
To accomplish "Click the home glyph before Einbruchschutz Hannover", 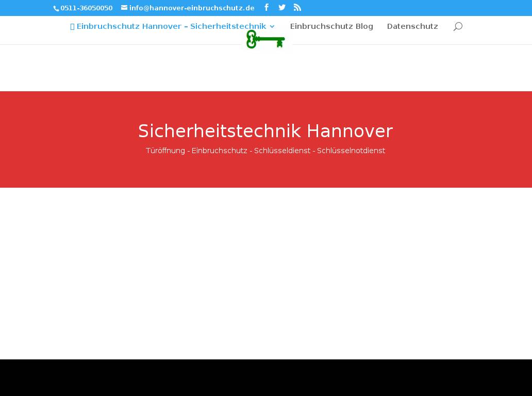I will coord(73,26).
